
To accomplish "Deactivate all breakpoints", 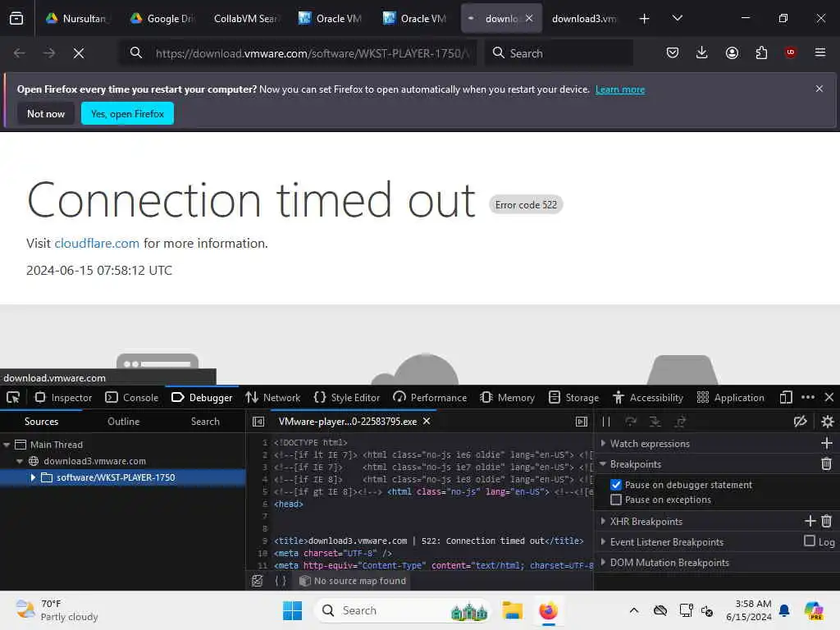I will tap(801, 422).
